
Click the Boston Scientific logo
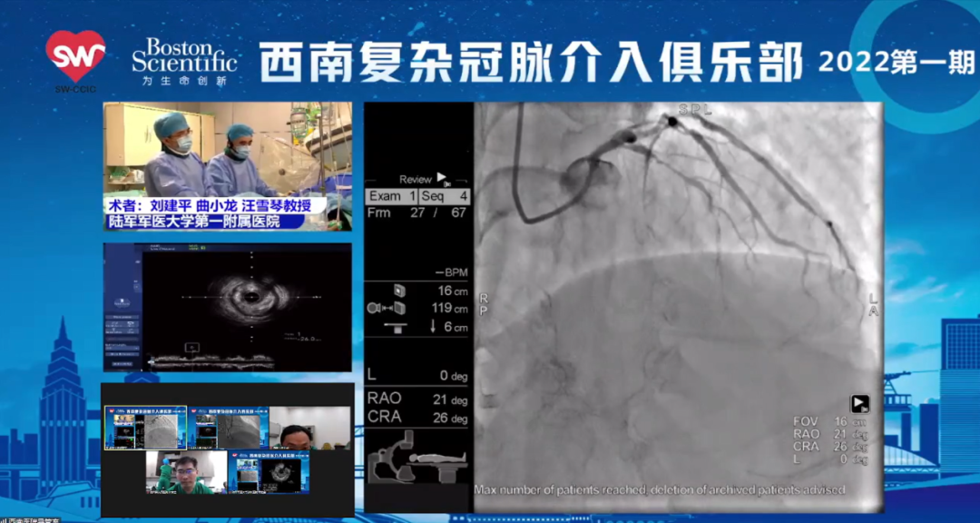pyautogui.click(x=184, y=62)
